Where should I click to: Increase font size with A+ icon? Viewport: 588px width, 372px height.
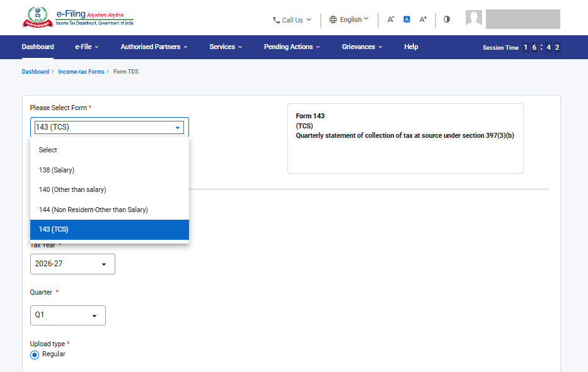pos(423,20)
